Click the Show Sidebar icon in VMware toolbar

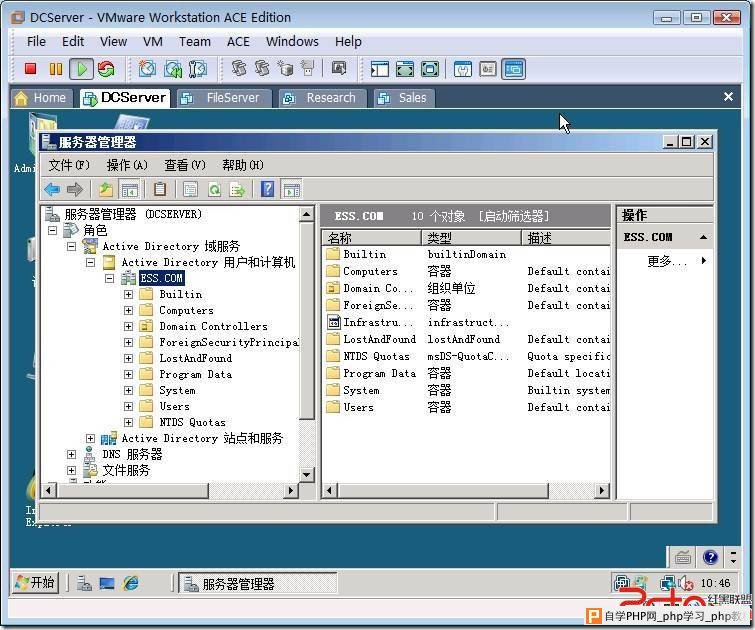pos(379,69)
